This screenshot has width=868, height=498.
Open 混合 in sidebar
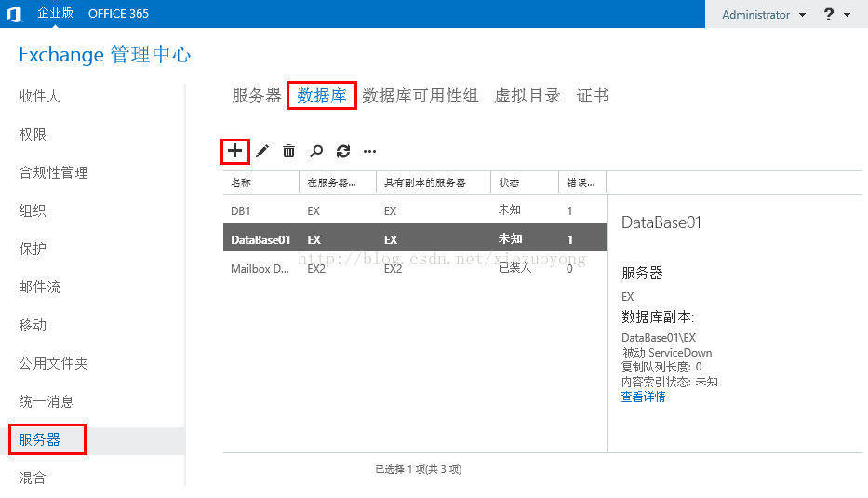pyautogui.click(x=33, y=478)
